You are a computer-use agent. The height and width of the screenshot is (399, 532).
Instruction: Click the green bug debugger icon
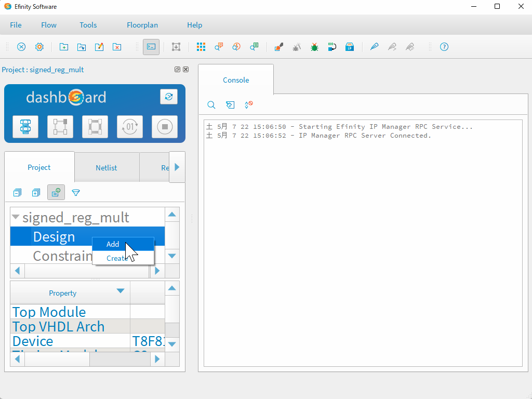tap(314, 47)
